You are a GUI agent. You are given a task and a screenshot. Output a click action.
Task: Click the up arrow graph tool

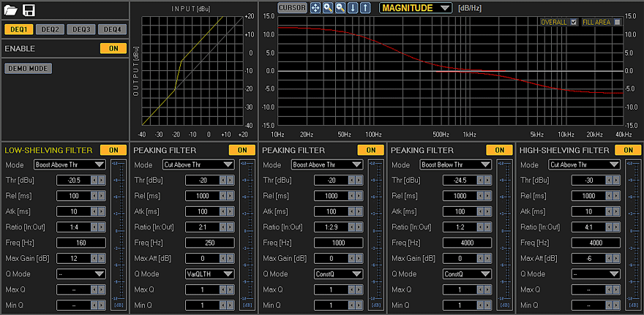coord(365,8)
